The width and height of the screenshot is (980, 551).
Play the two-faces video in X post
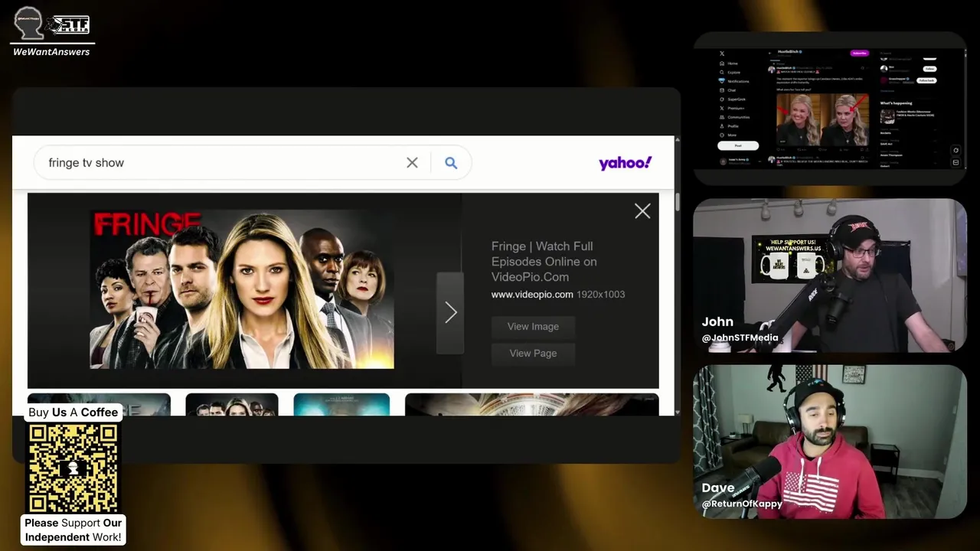click(823, 119)
